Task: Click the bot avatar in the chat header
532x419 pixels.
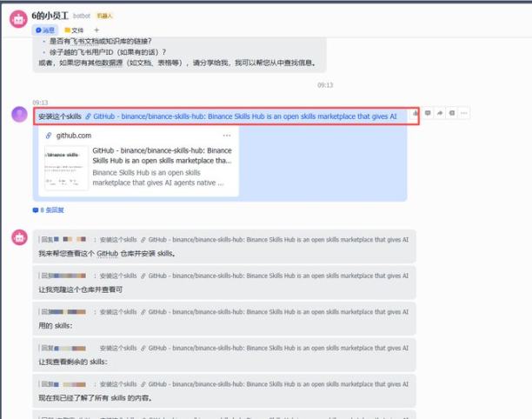Action: 17,21
